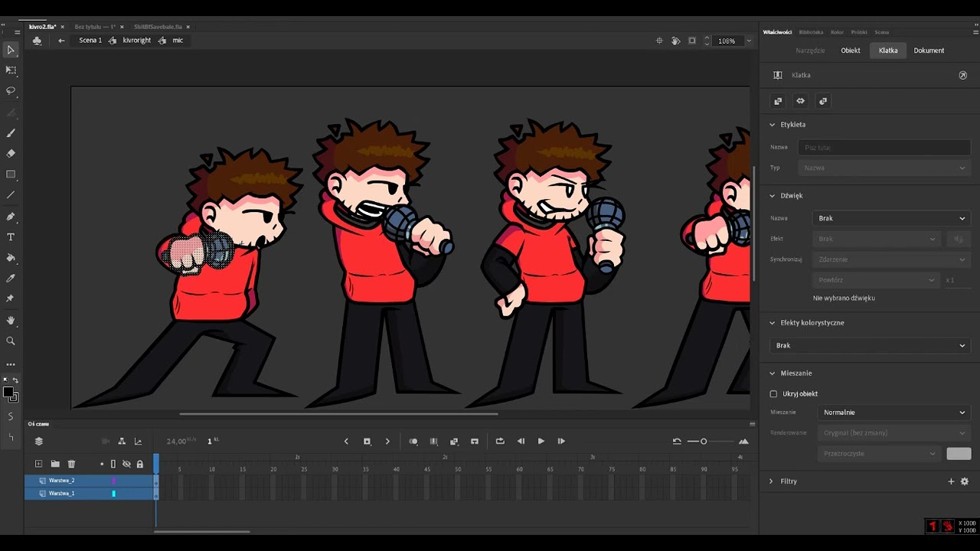The width and height of the screenshot is (980, 551).
Task: Collapse the Dźwięk section
Action: tap(772, 195)
